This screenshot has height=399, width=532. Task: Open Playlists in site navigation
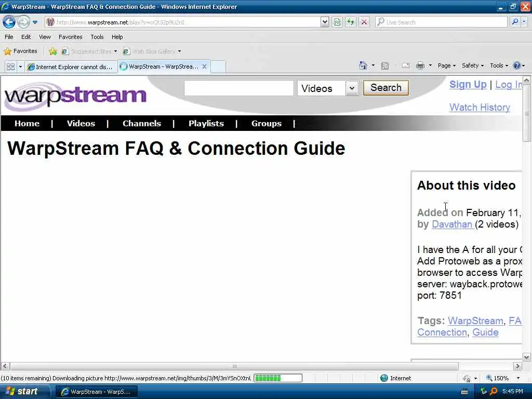pos(206,124)
